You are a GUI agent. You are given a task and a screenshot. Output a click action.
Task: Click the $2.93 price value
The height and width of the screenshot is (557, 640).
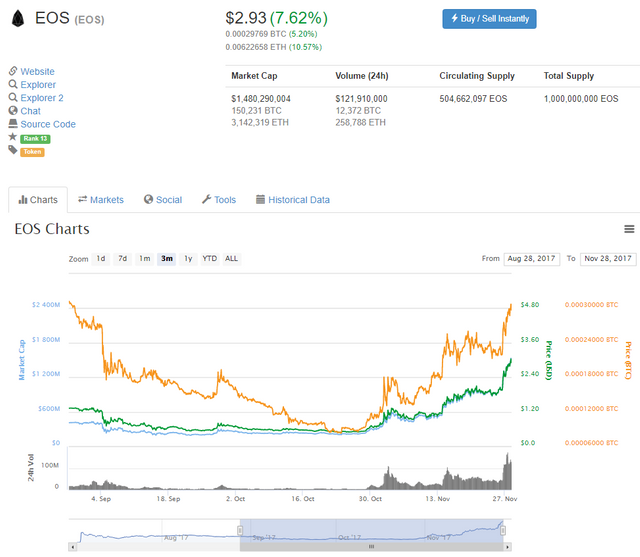(x=246, y=18)
